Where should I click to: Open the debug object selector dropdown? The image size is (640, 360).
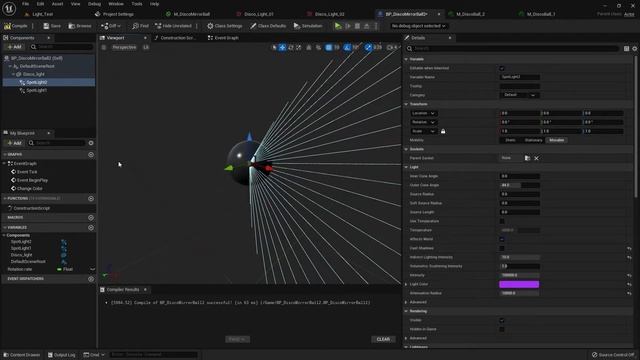click(x=418, y=26)
